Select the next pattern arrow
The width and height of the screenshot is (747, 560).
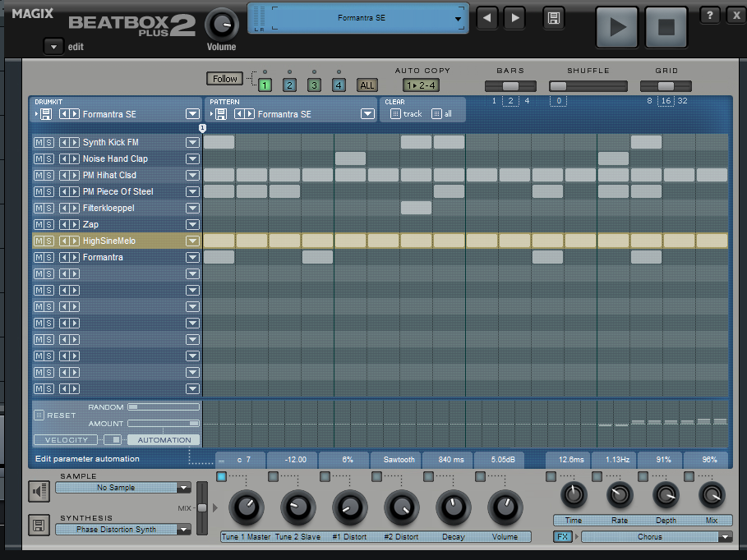249,114
